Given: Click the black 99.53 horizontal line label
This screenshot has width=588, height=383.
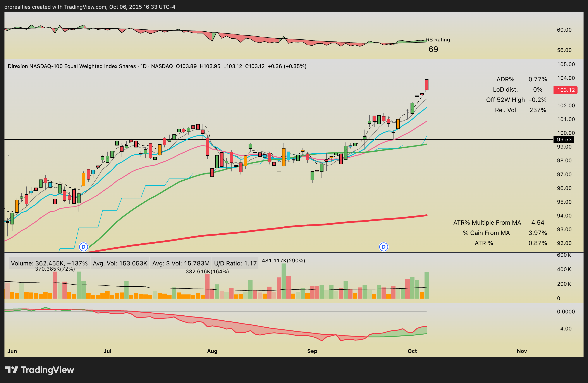Looking at the screenshot, I should tap(564, 140).
